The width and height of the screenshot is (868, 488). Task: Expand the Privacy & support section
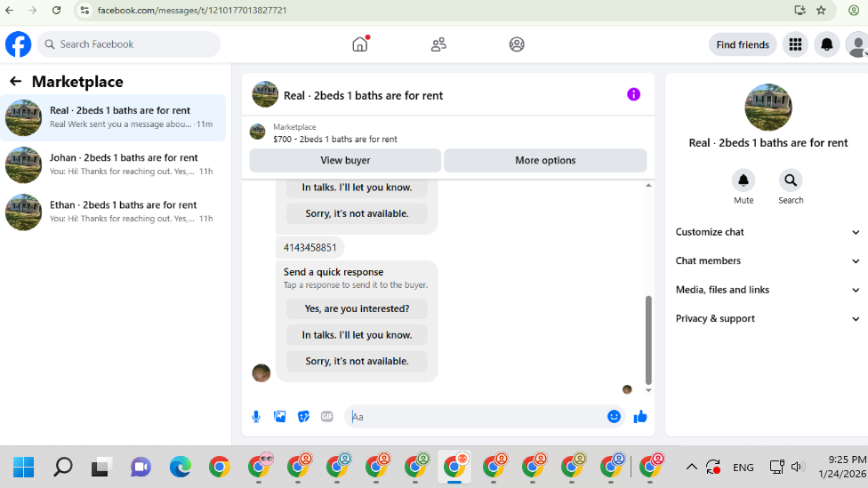(768, 319)
